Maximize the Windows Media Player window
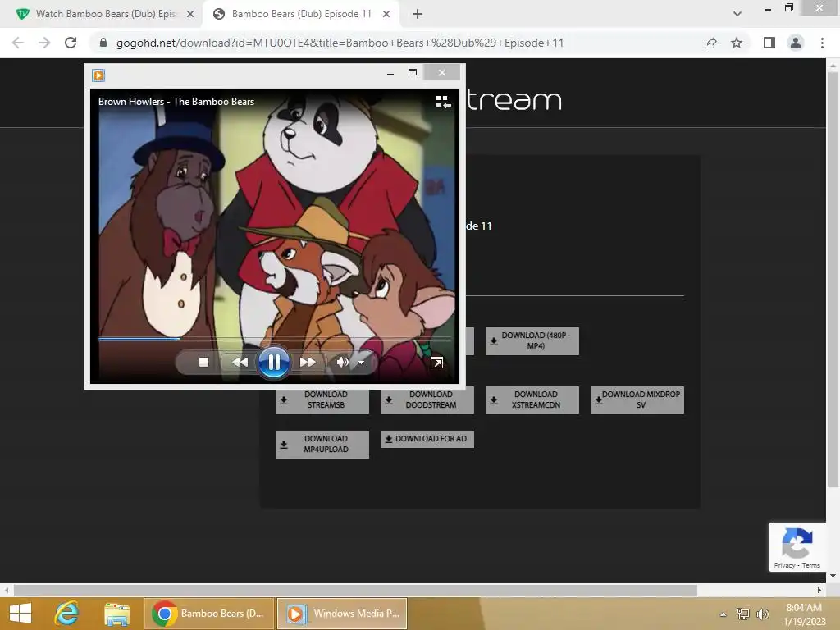The height and width of the screenshot is (630, 840). point(413,73)
